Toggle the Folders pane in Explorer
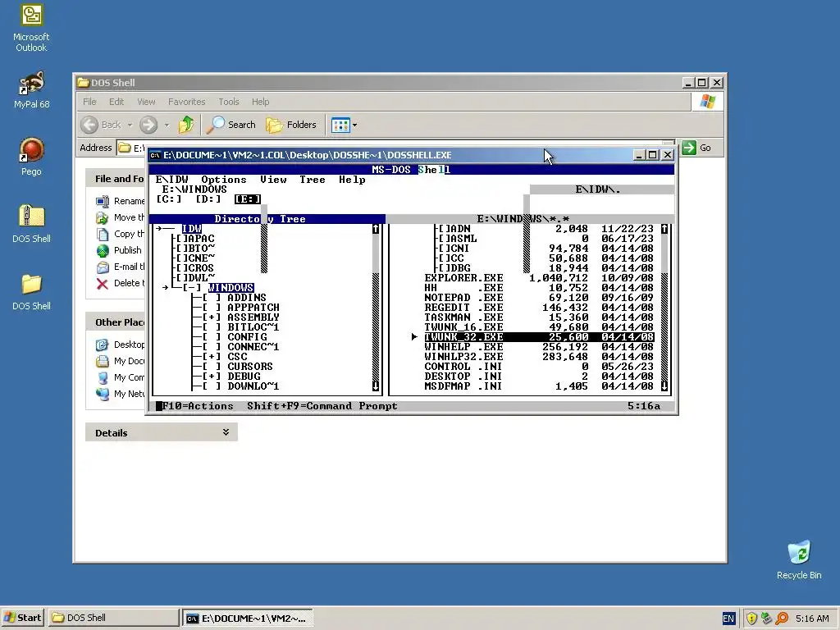Screen dimensions: 840x630 tap(291, 125)
